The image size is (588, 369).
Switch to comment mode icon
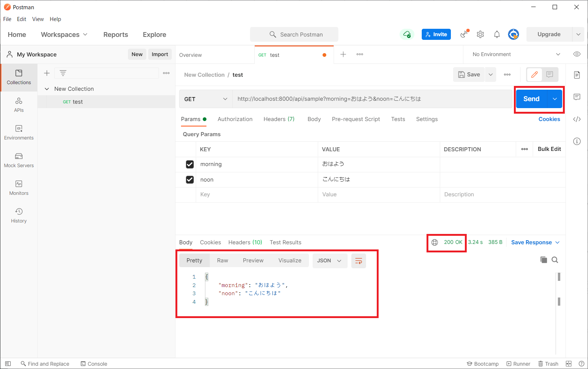550,75
